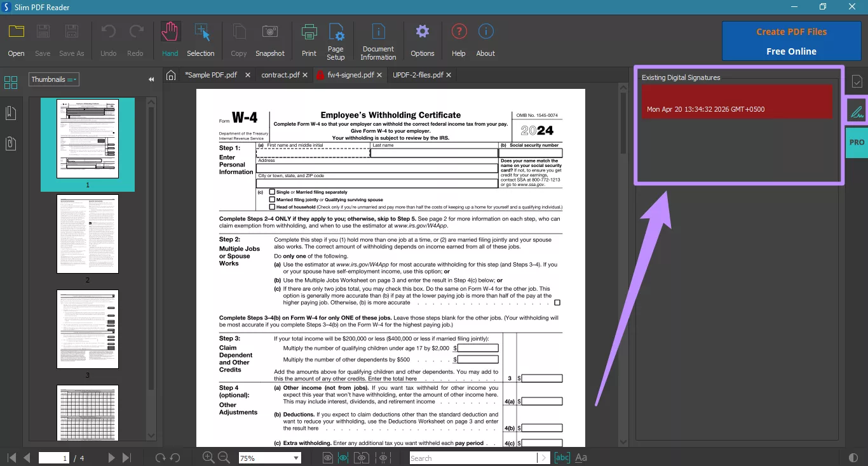Open the document validation panel
This screenshot has width=868, height=466.
click(x=857, y=81)
